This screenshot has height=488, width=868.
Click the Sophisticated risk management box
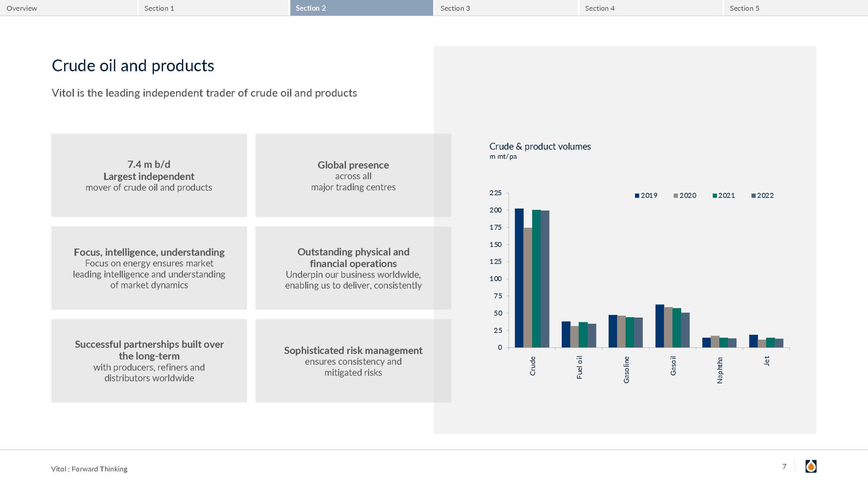pos(353,361)
